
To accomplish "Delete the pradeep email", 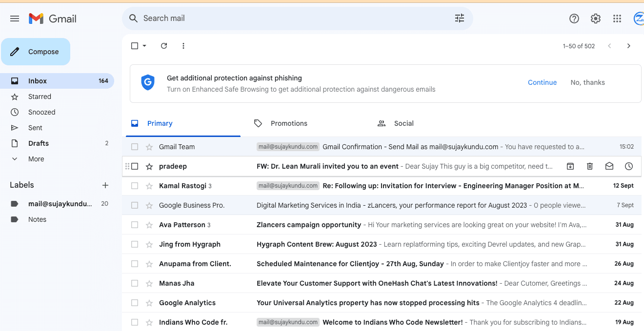I will [590, 166].
